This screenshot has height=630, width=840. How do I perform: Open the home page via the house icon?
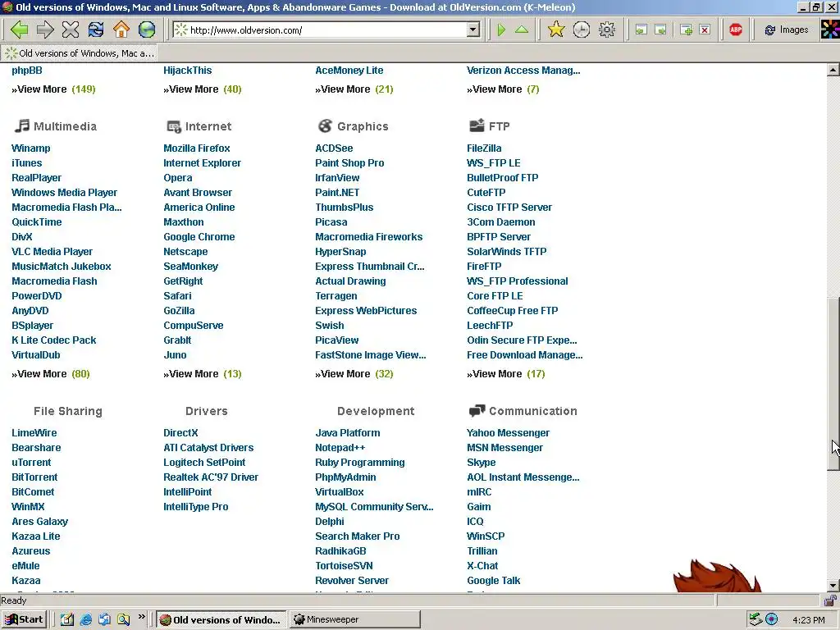tap(121, 30)
